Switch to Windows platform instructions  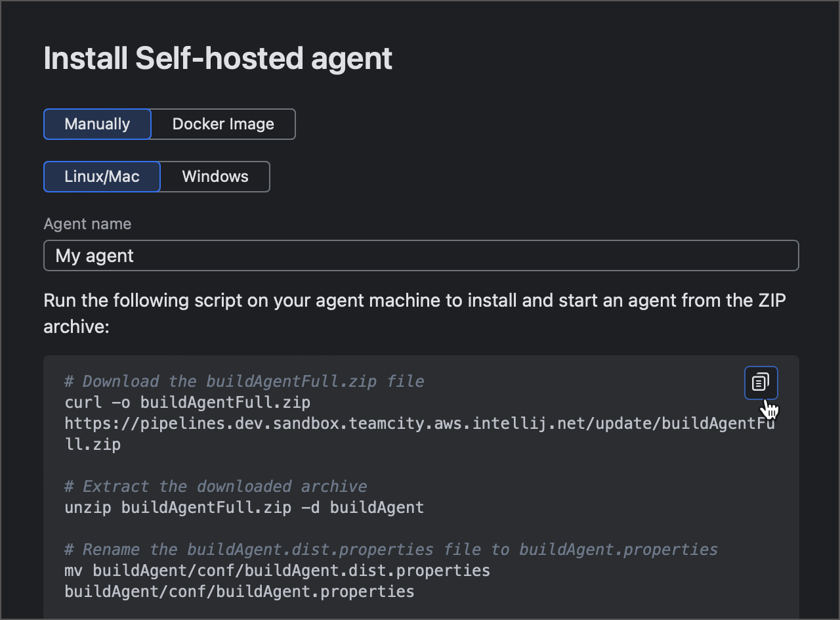(215, 176)
